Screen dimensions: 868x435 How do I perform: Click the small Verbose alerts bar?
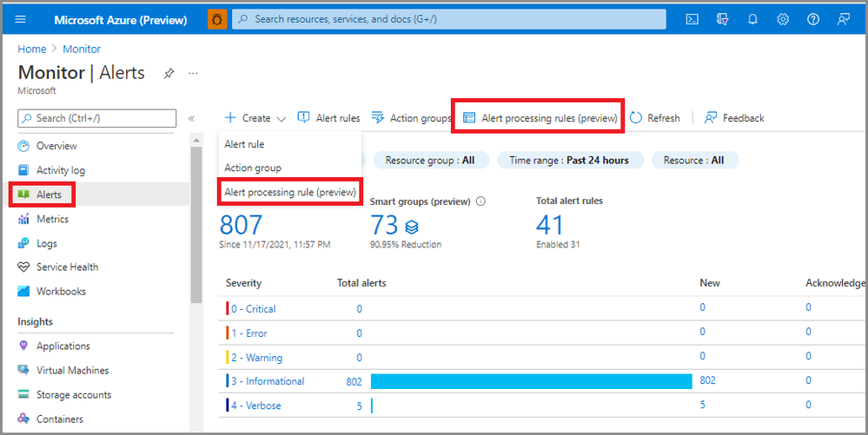[372, 405]
